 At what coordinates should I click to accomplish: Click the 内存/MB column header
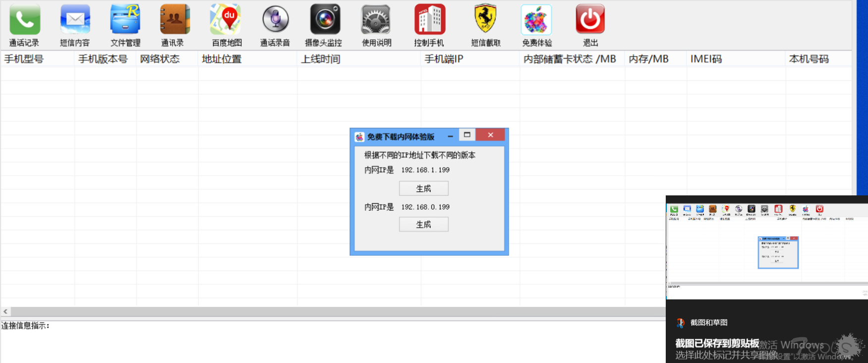[656, 59]
